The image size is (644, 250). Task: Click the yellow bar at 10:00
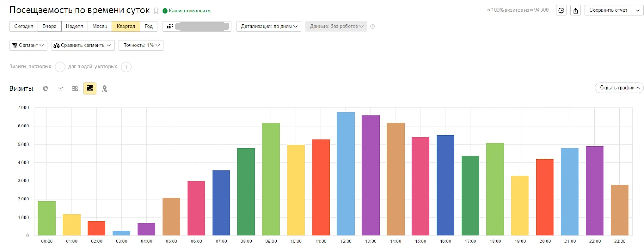pyautogui.click(x=296, y=190)
